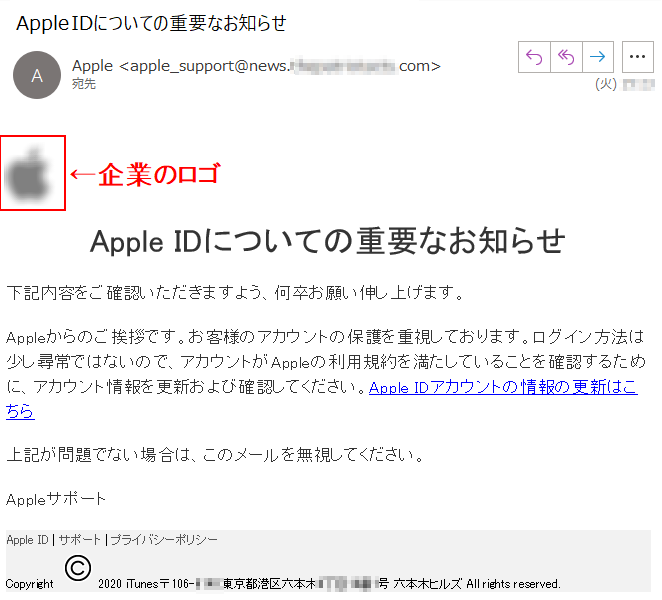662x600 pixels.
Task: Click the large body heading Apple IDについての重要なお知らせ
Action: pos(327,241)
